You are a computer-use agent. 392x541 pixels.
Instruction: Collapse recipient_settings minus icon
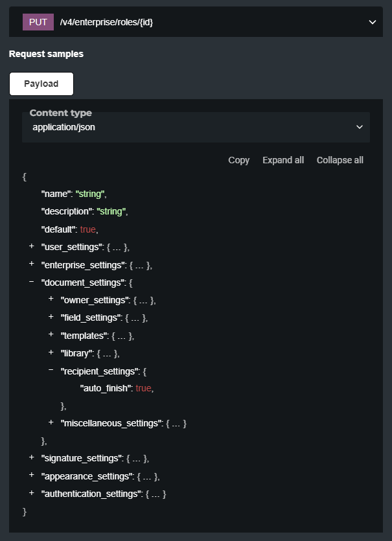click(51, 371)
